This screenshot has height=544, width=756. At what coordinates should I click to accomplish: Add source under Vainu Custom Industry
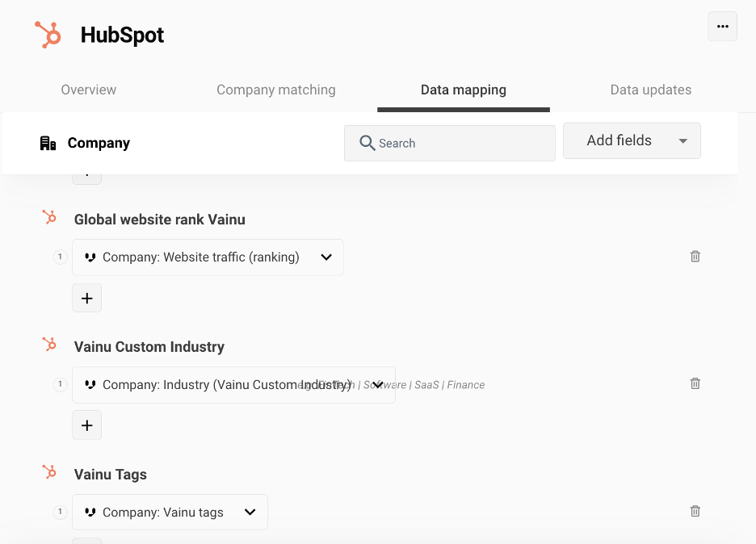click(87, 425)
